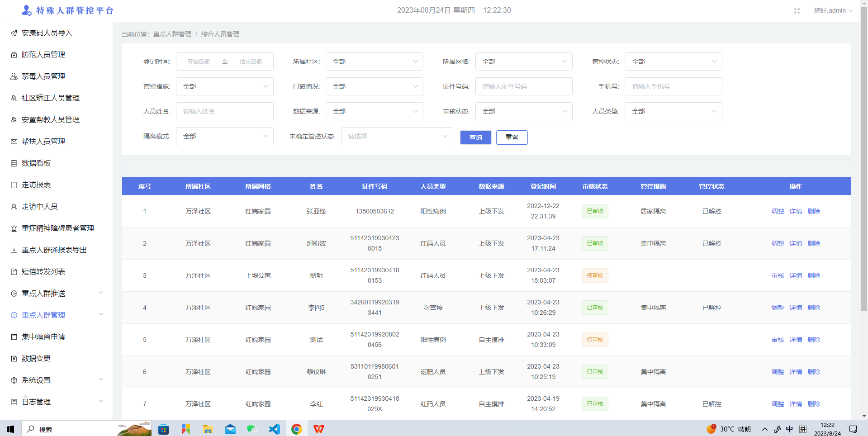Click the 结束日期 end date field

tap(251, 62)
